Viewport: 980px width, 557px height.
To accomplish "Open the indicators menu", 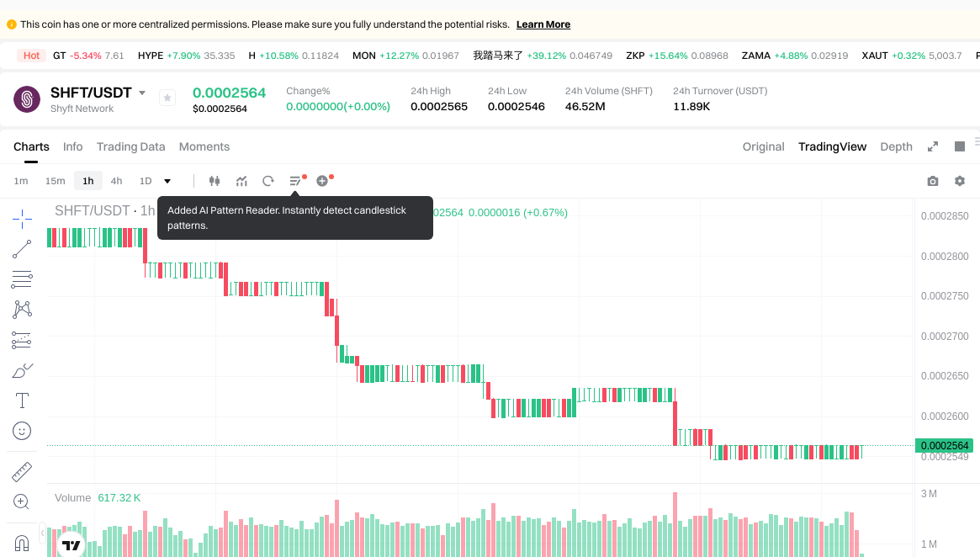I will point(241,181).
